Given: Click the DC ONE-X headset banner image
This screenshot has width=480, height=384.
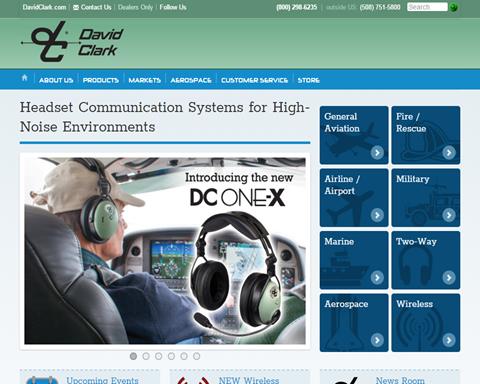Looking at the screenshot, I should pyautogui.click(x=165, y=251).
